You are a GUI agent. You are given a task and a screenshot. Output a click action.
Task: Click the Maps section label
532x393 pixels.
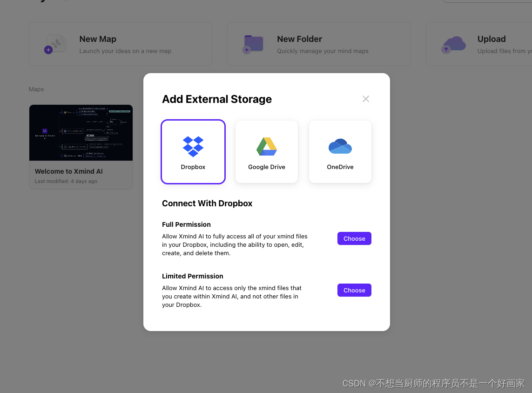point(36,89)
